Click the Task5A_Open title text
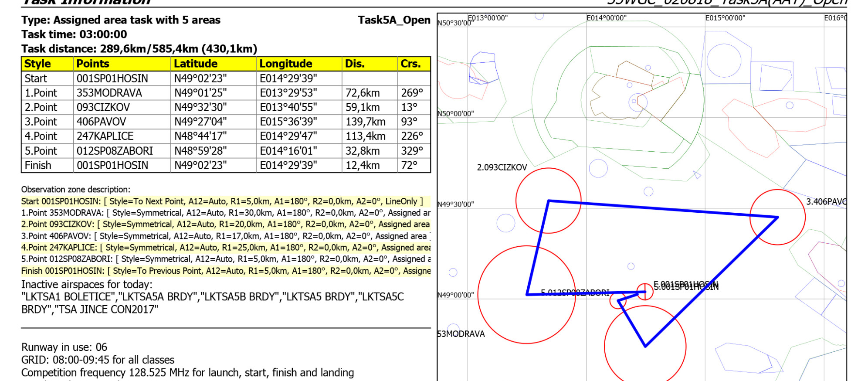Viewport: 868px width, 381px height. (x=394, y=20)
